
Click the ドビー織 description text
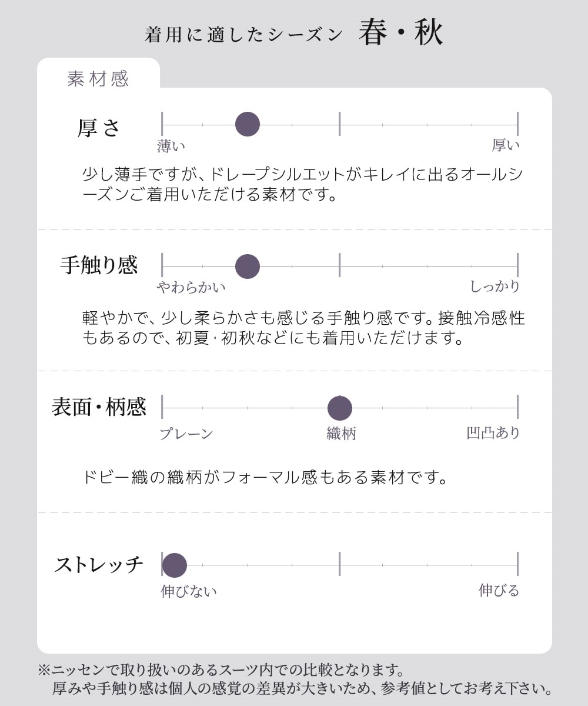tap(265, 477)
